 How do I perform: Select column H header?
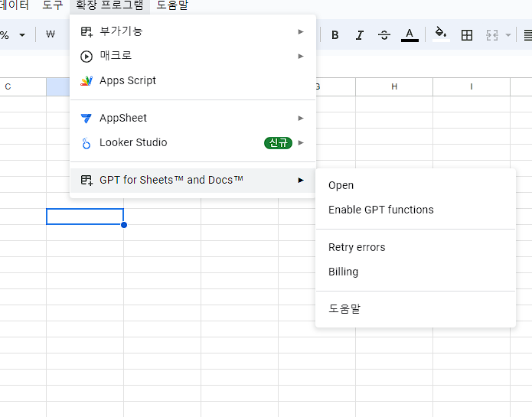[394, 86]
